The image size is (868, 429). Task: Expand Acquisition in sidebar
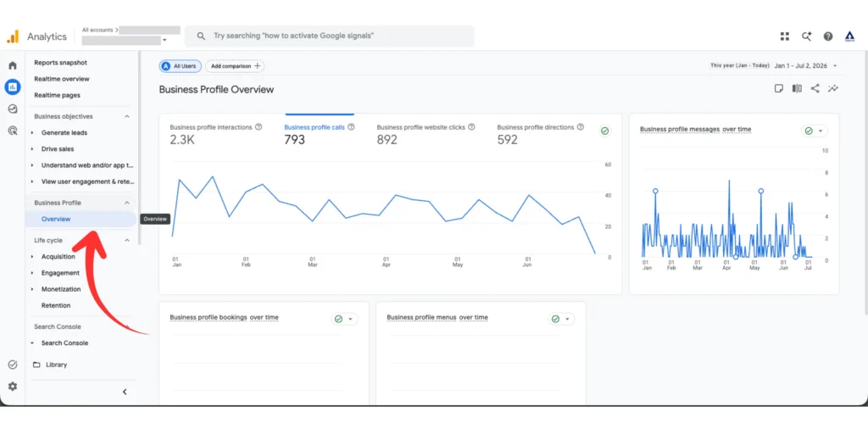32,257
